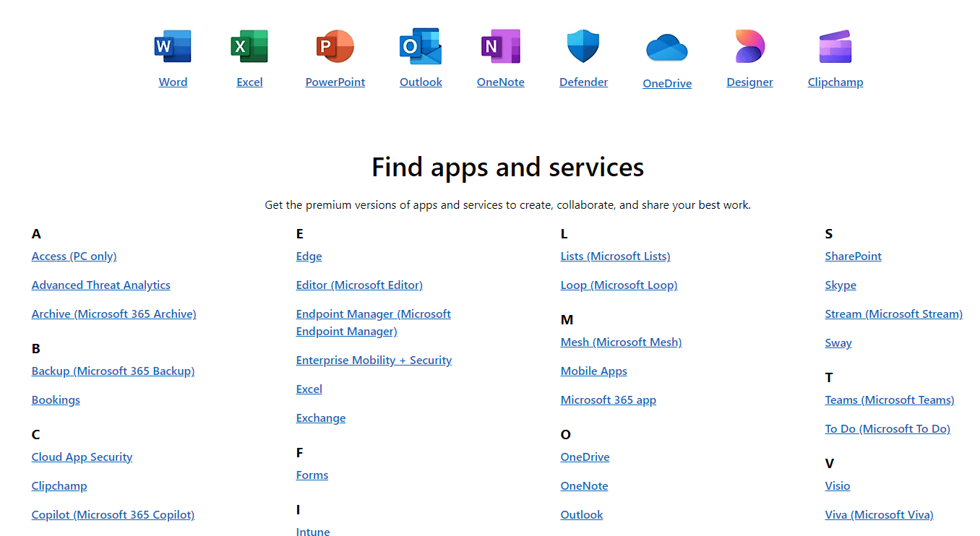The width and height of the screenshot is (980, 536).
Task: Click the Defender shield icon
Action: click(583, 46)
